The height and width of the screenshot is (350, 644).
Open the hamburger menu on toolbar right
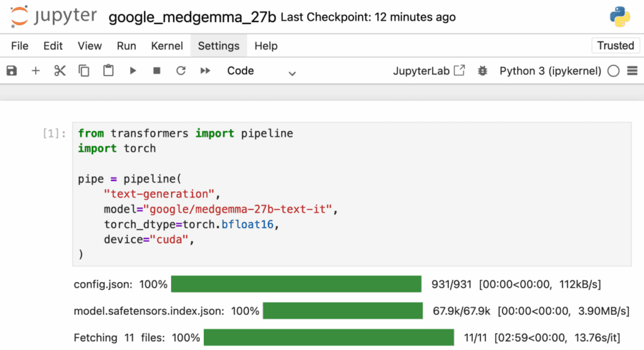[x=632, y=71]
